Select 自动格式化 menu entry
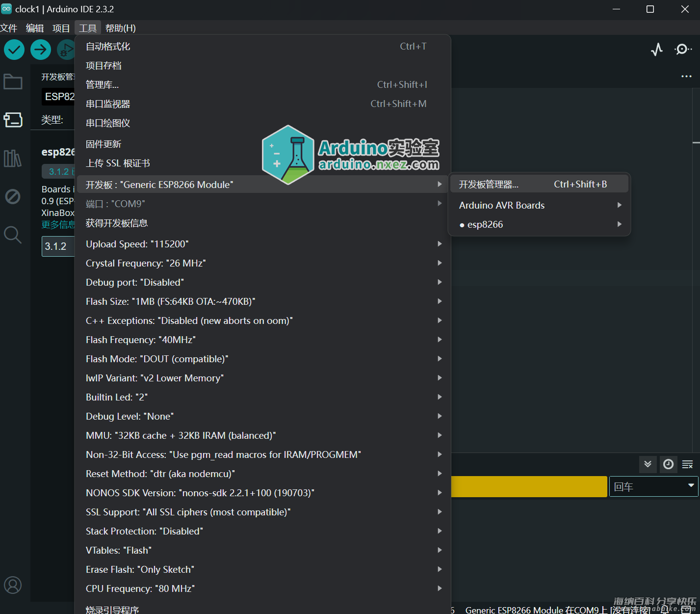700x614 pixels. [262, 47]
